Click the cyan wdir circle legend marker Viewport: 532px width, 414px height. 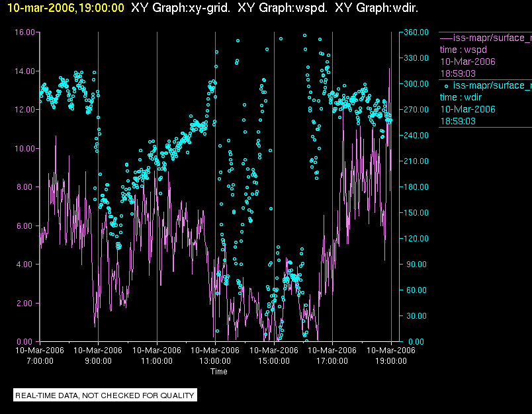click(x=446, y=85)
